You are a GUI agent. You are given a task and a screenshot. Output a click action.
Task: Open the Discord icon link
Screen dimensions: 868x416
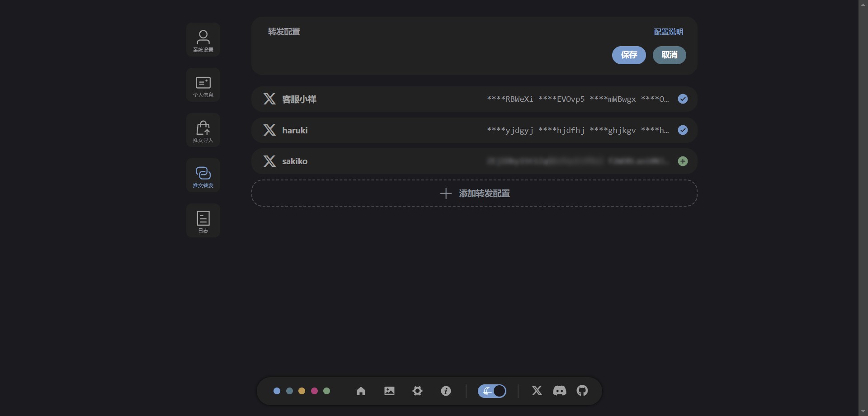tap(559, 391)
